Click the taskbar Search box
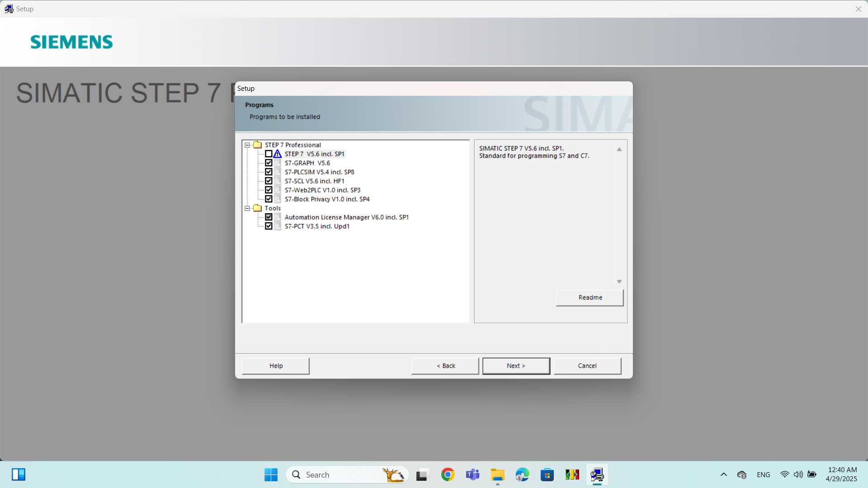The image size is (868, 488). pyautogui.click(x=347, y=475)
